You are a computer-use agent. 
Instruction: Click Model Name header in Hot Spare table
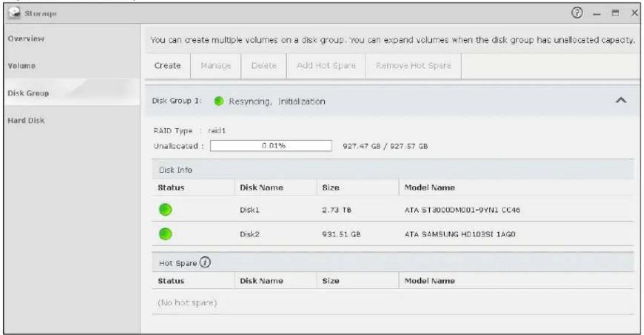coord(430,281)
